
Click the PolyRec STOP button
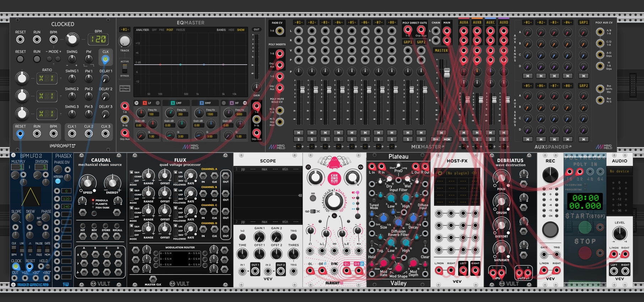[585, 253]
